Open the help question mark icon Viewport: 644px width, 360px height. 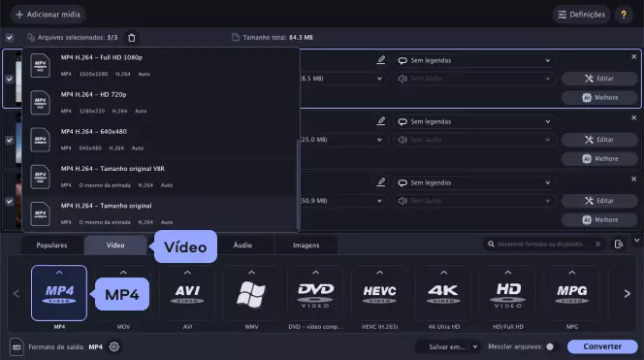624,15
